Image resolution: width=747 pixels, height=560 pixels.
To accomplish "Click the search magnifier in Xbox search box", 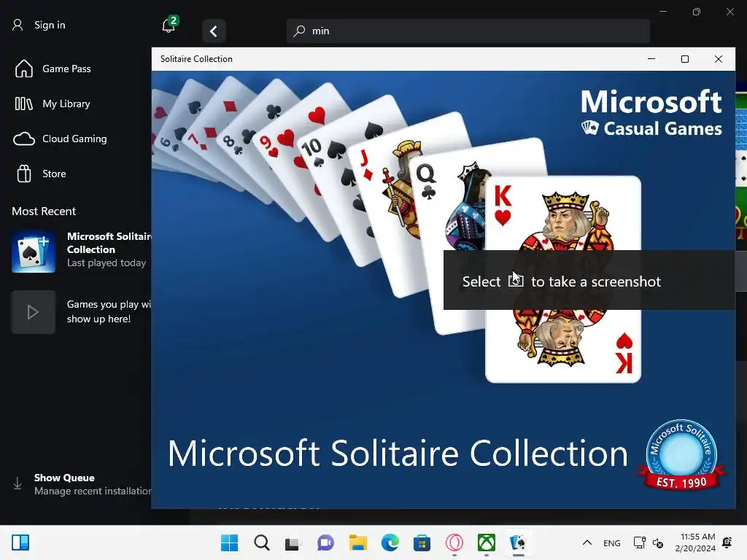I will 299,31.
